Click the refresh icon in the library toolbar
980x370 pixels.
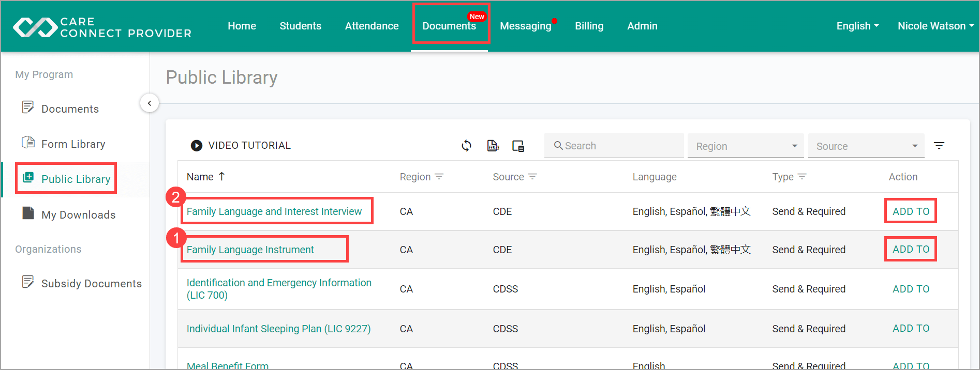(466, 146)
